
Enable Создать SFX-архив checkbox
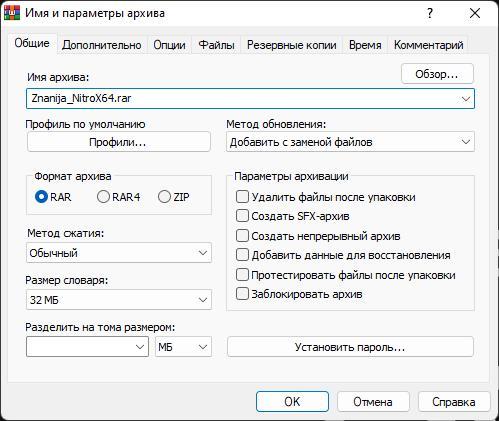pos(242,216)
